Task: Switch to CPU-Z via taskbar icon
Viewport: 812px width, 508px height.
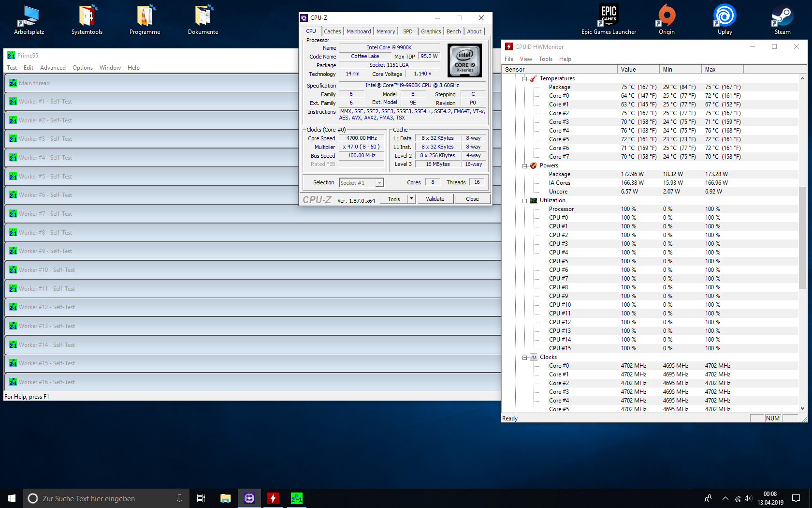Action: [x=249, y=498]
